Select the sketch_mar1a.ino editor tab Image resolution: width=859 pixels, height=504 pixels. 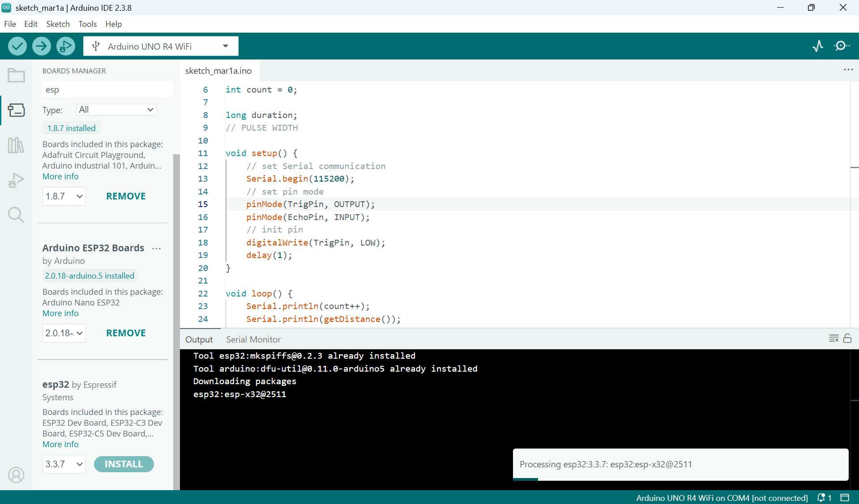(x=218, y=71)
